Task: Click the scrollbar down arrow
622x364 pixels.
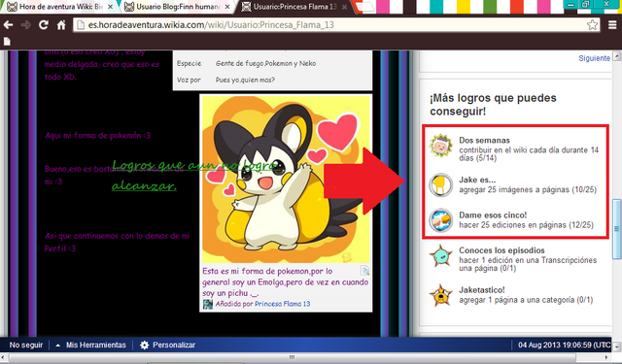Action: click(617, 347)
